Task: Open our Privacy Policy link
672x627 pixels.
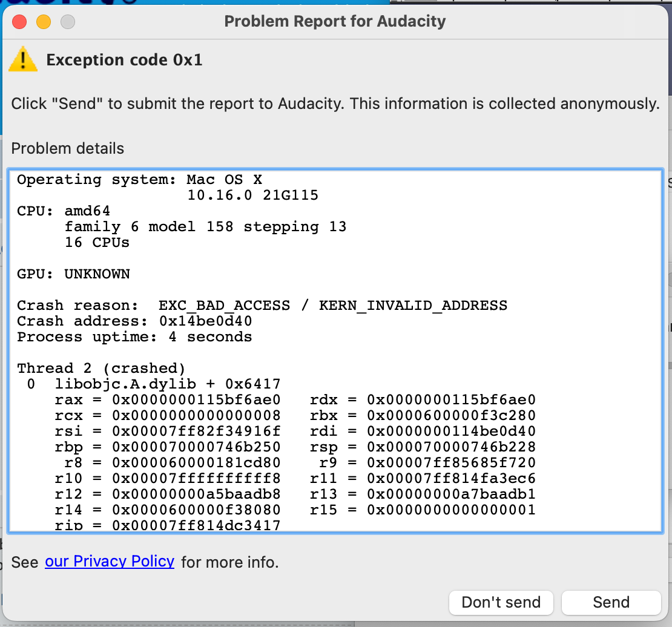Action: pyautogui.click(x=110, y=562)
